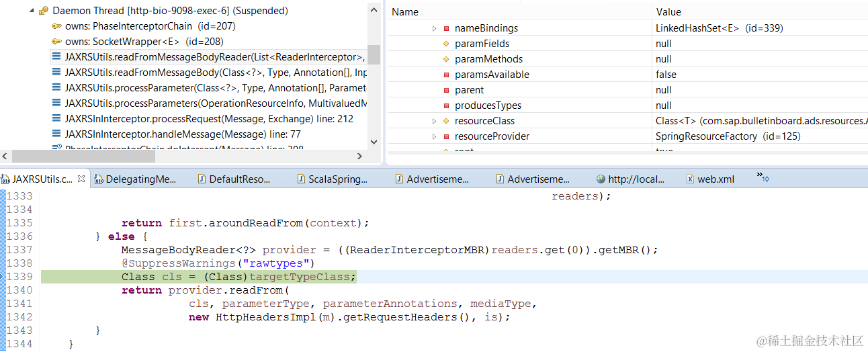Click the new HttpHeadersImpl(m) code line
The image size is (868, 352).
tap(350, 317)
